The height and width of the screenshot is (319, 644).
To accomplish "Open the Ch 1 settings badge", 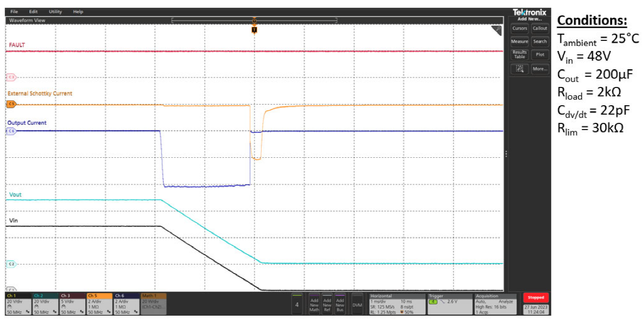I will click(18, 303).
